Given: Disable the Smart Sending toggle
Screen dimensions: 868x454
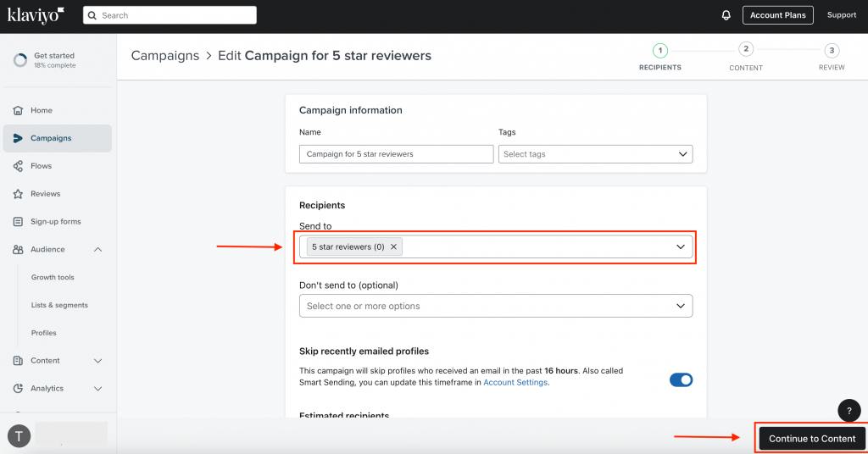Looking at the screenshot, I should [x=681, y=380].
